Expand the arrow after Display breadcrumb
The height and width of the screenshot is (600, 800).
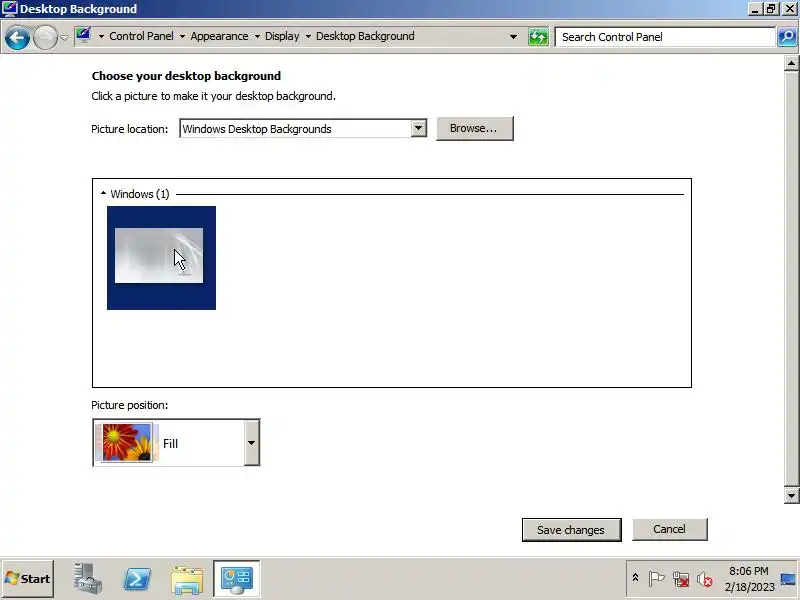click(308, 37)
